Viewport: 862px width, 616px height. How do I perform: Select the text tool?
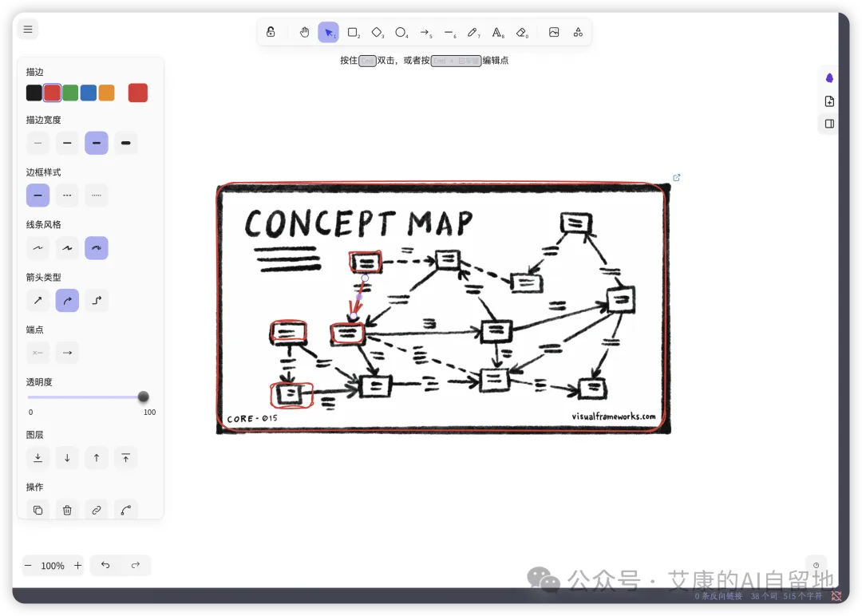(x=497, y=33)
